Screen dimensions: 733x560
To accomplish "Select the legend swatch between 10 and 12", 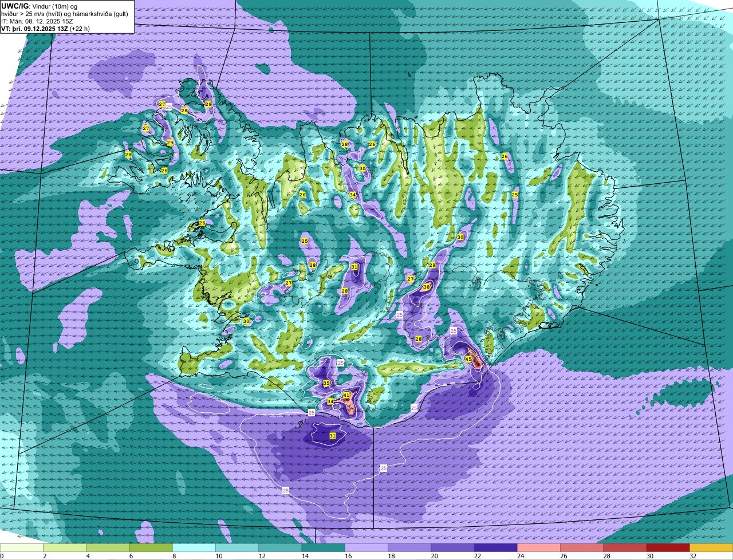I will (237, 548).
